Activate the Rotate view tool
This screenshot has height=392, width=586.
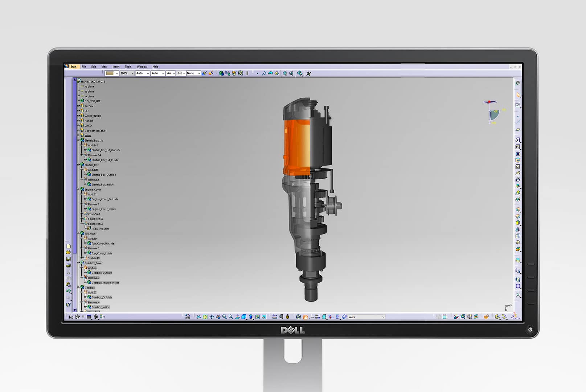218,317
